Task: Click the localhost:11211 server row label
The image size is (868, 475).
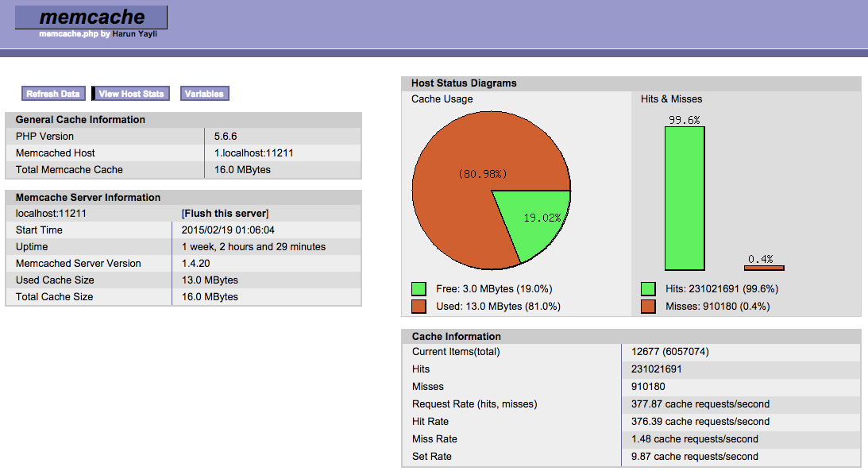Action: 51,214
